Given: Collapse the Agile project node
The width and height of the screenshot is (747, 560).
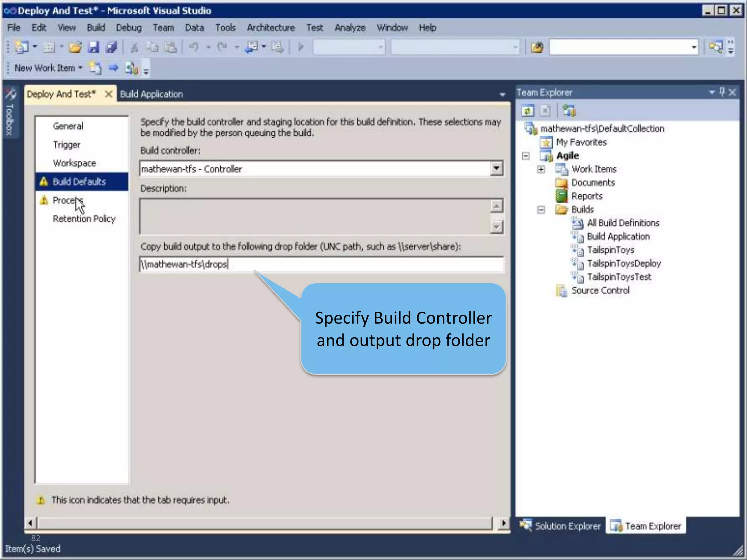Looking at the screenshot, I should click(x=526, y=156).
